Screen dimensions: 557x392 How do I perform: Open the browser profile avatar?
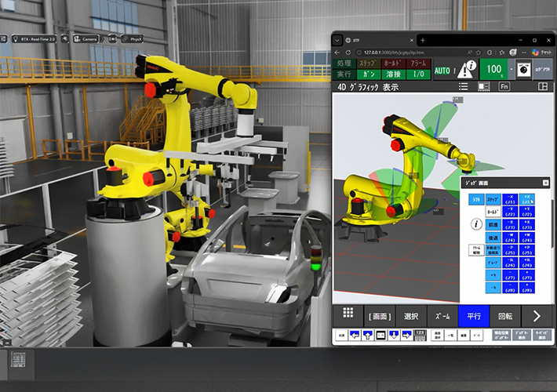coord(513,53)
